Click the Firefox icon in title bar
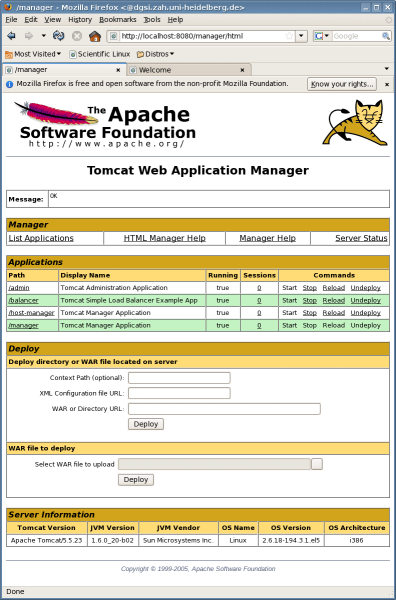 tap(8, 7)
